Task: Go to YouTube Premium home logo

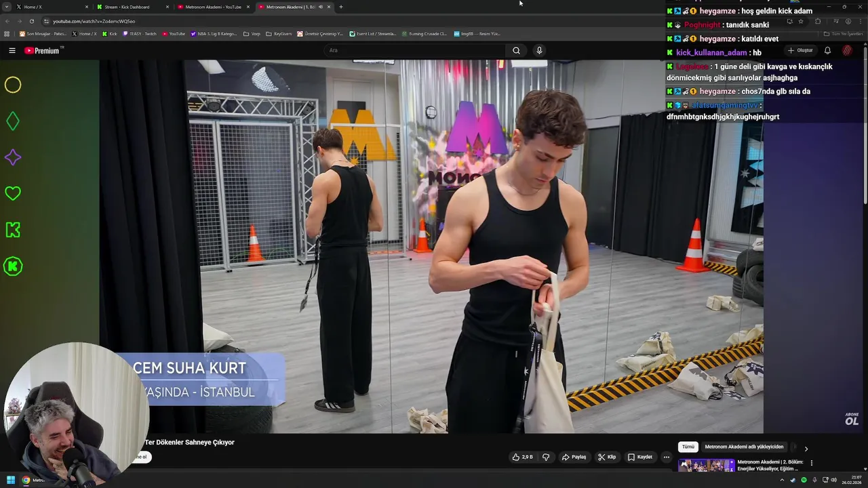Action: click(43, 50)
